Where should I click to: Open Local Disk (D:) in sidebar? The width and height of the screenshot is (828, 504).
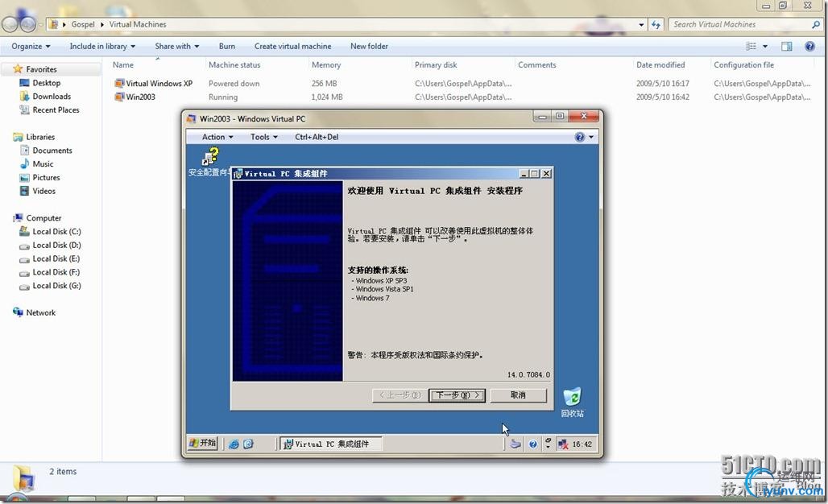[x=56, y=246]
